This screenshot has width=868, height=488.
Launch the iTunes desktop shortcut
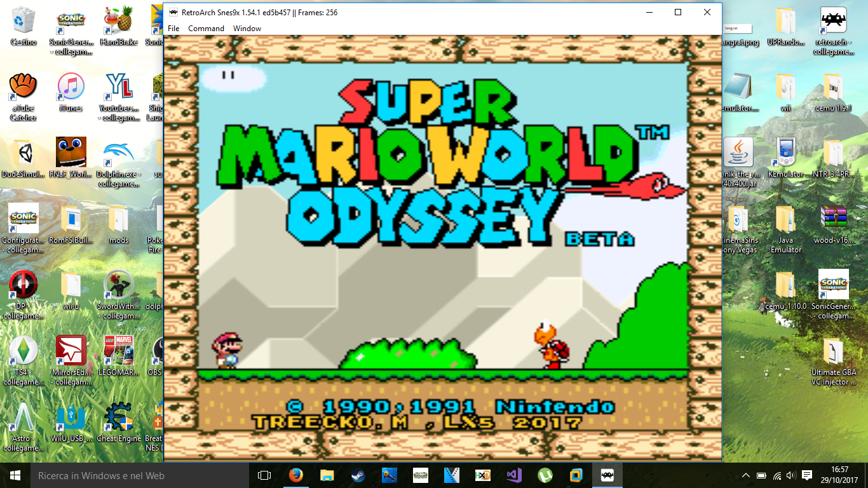(x=71, y=92)
